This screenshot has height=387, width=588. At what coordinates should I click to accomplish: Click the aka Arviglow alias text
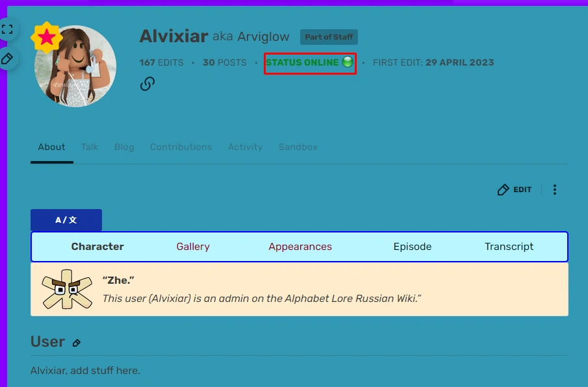pyautogui.click(x=251, y=36)
